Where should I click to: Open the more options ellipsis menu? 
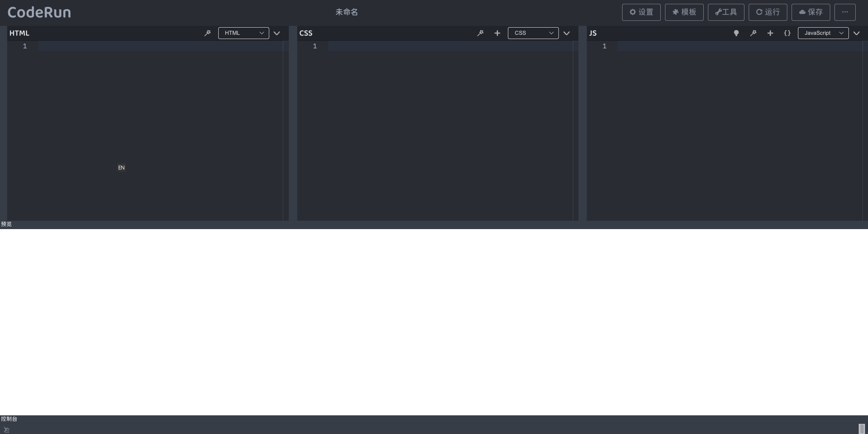tap(845, 12)
